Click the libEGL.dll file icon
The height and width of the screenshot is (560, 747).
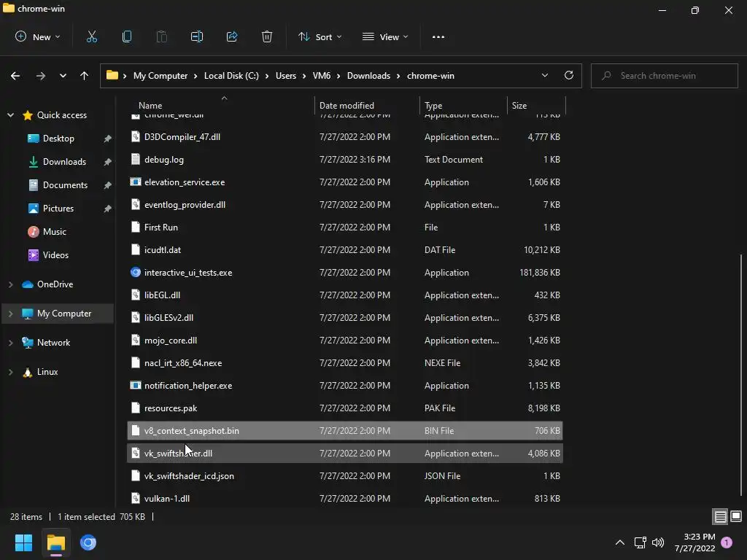pyautogui.click(x=136, y=295)
